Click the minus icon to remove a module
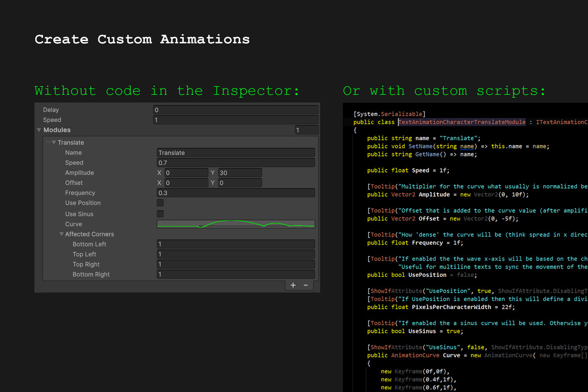 [306, 285]
